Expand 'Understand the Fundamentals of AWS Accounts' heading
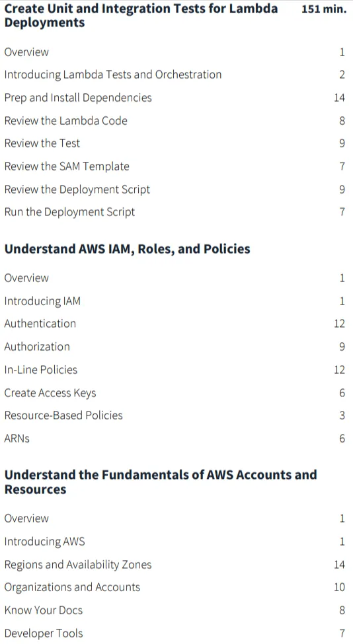Viewport: 353px width, 644px height. (x=161, y=482)
